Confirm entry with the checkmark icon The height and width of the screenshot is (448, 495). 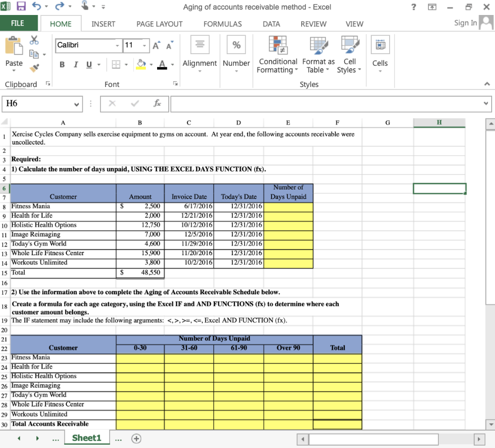click(x=135, y=103)
